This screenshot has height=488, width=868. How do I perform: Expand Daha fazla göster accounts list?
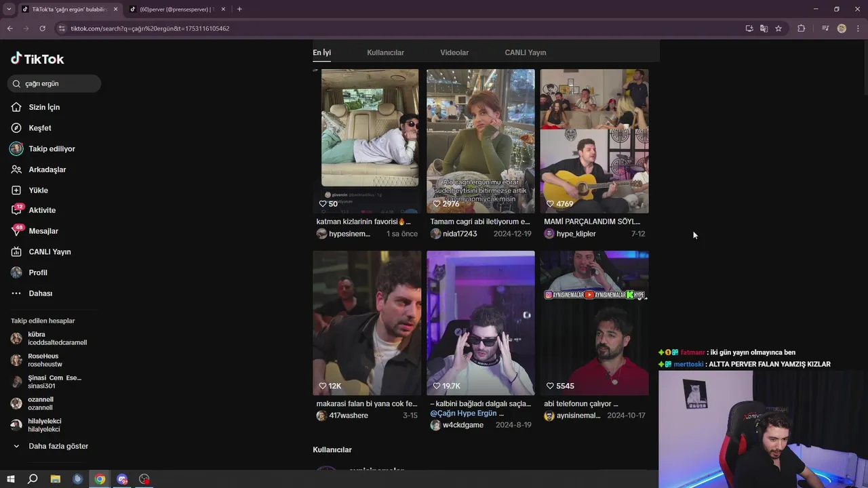[51, 446]
